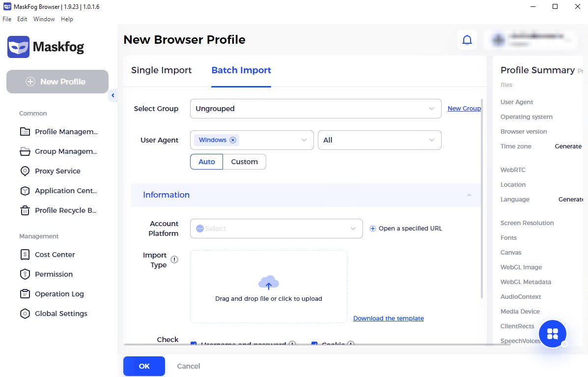Open Select Group Ungrouped dropdown
588x377 pixels.
point(315,109)
